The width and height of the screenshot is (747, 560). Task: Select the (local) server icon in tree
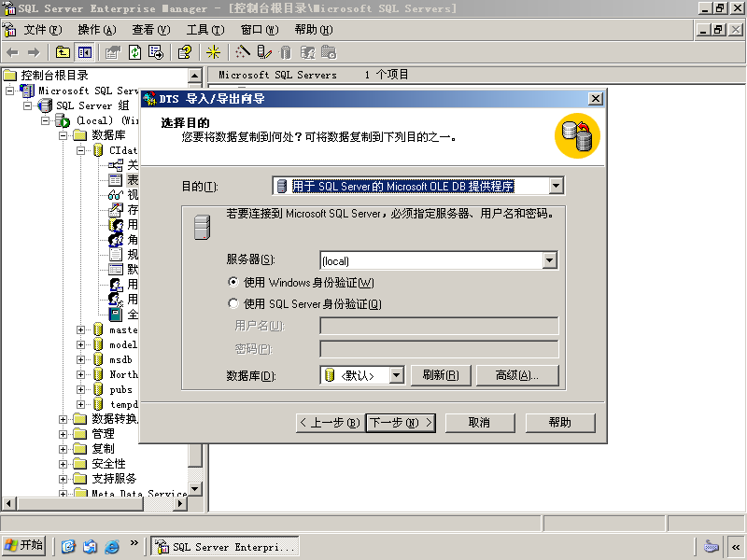point(63,120)
